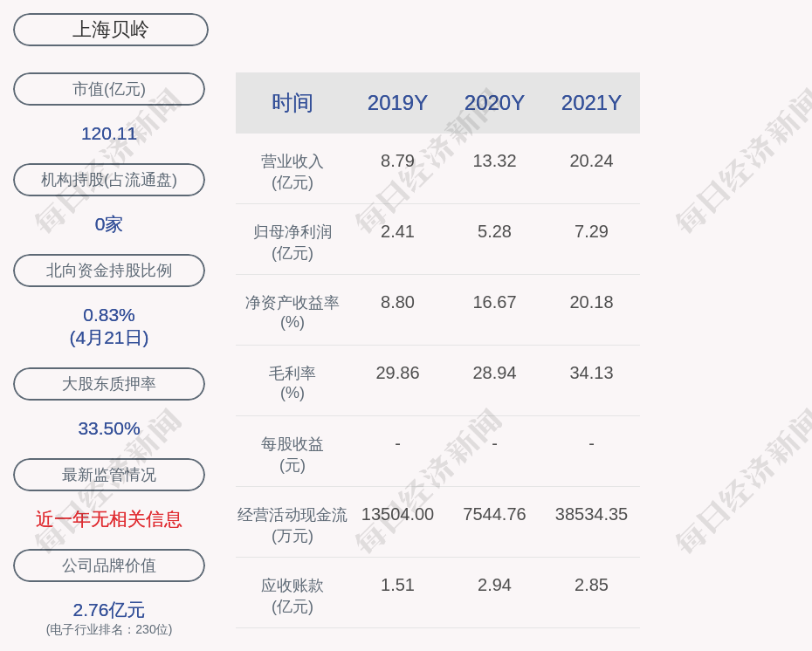
Task: Select the market value figure 120.11
Action: tap(109, 134)
